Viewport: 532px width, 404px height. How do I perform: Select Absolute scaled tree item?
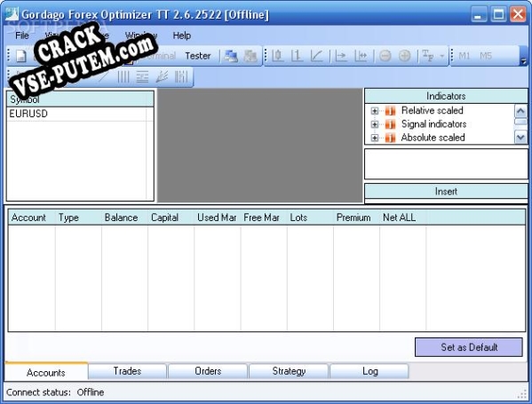433,138
